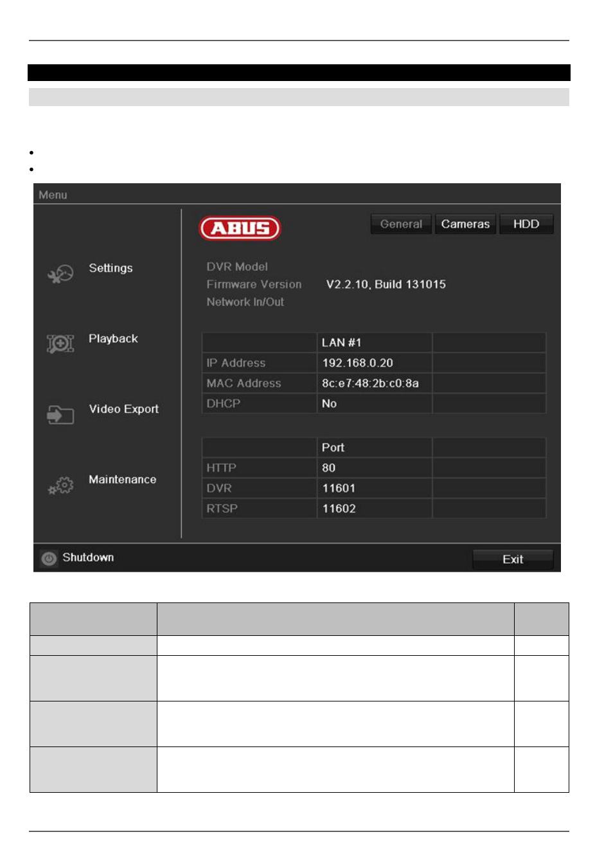613x868 pixels.
Task: Select the RTSP port value 11602
Action: coord(339,509)
